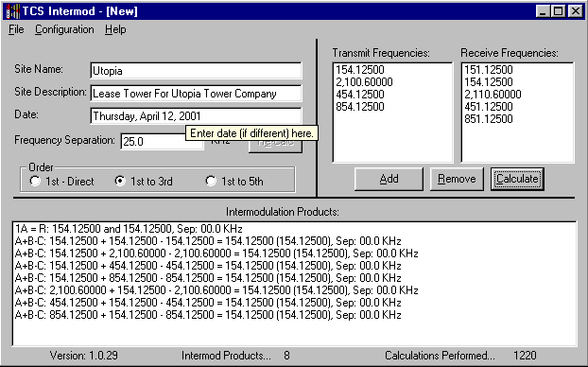Click the Add button
The width and height of the screenshot is (588, 367).
(x=389, y=179)
